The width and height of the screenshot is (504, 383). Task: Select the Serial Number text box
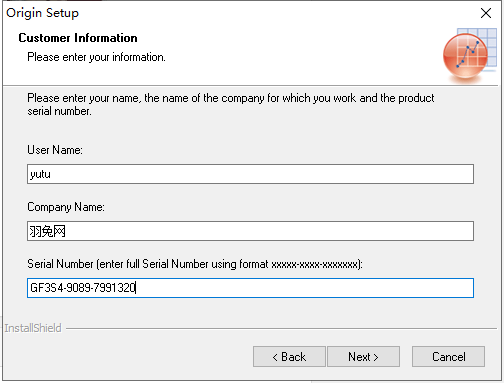tap(250, 288)
